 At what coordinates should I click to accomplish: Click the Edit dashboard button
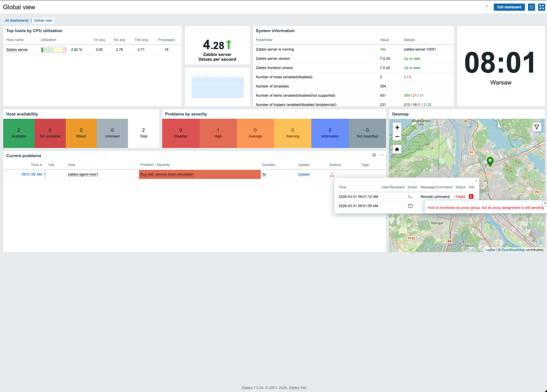(x=509, y=7)
